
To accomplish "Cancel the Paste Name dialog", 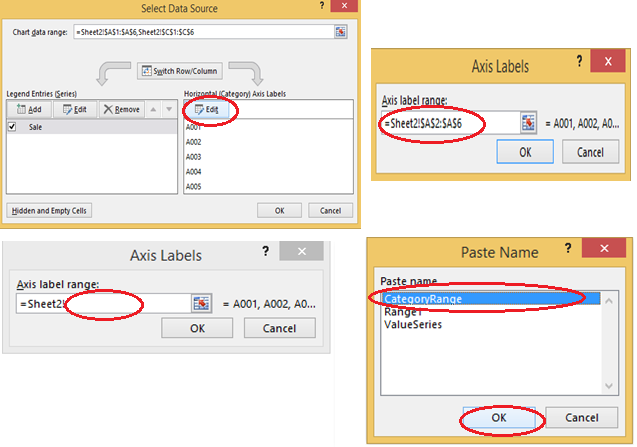I will coord(582,417).
